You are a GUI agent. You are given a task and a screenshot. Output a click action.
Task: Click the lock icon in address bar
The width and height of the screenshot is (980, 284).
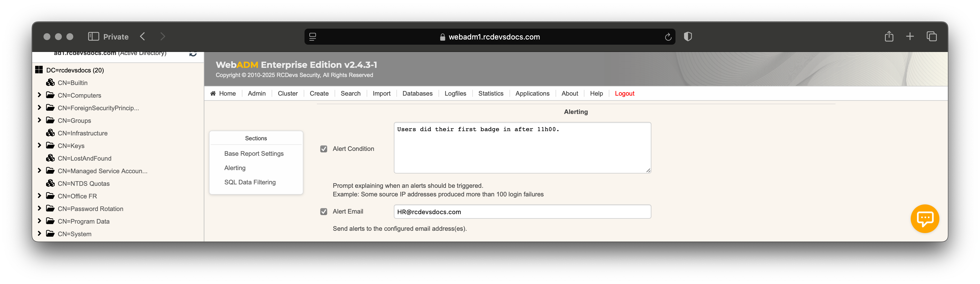tap(442, 37)
